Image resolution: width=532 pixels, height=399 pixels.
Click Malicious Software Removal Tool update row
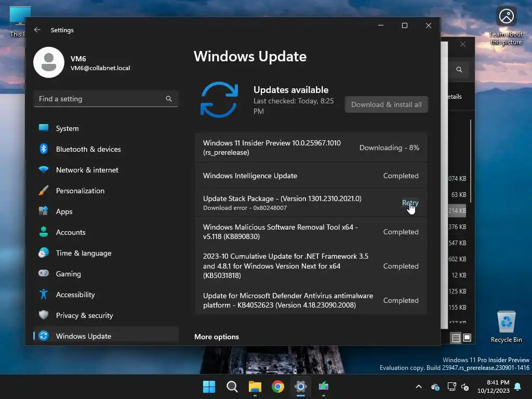click(x=311, y=232)
